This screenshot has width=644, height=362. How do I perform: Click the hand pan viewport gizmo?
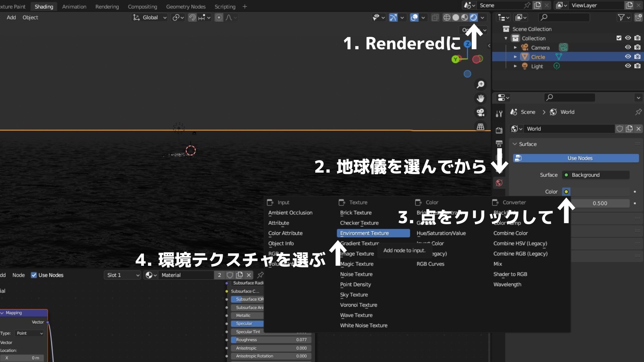tap(480, 99)
